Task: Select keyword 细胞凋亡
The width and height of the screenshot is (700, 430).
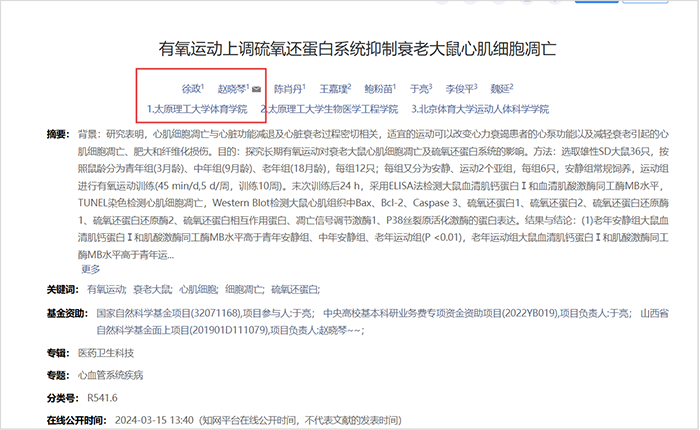Action: click(245, 289)
